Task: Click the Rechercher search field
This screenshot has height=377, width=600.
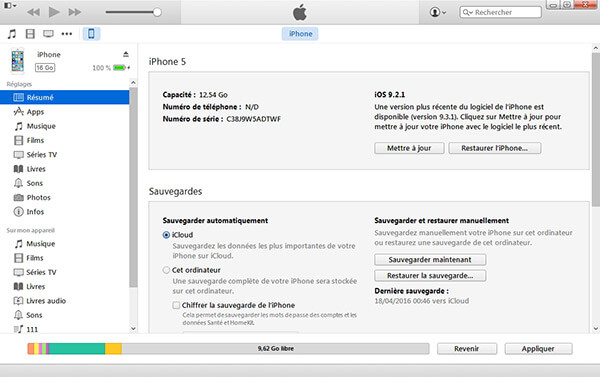Action: click(x=501, y=12)
